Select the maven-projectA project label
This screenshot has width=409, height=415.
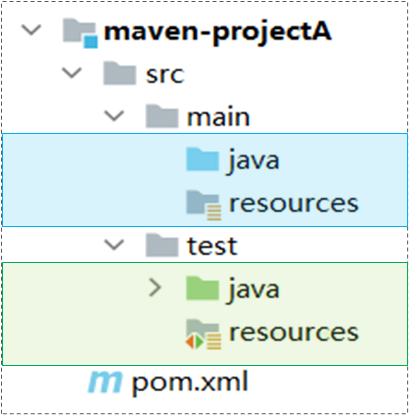[218, 33]
